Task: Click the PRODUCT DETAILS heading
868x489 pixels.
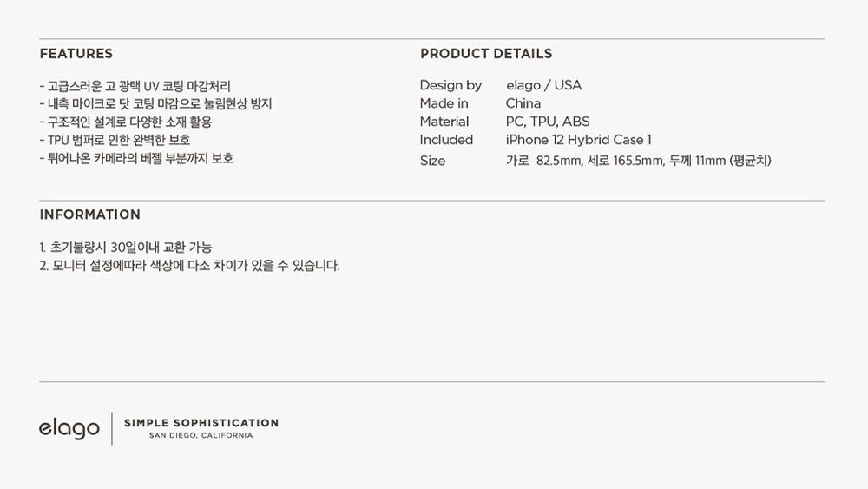Action: [486, 54]
